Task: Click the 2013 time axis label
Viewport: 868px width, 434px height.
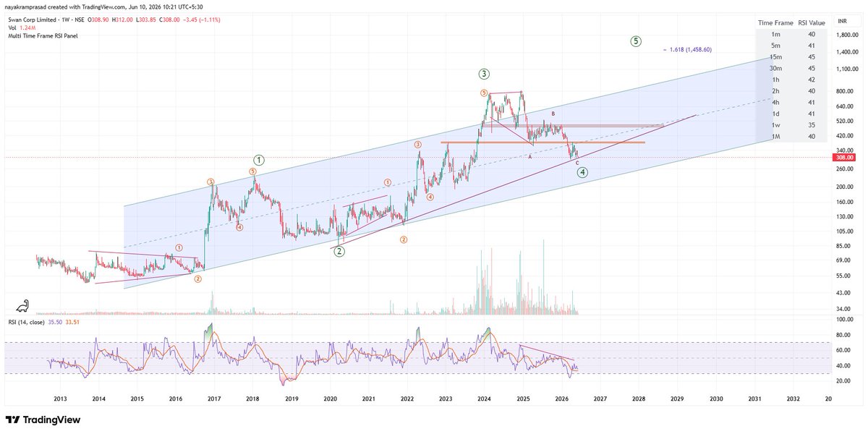Action: 60,399
